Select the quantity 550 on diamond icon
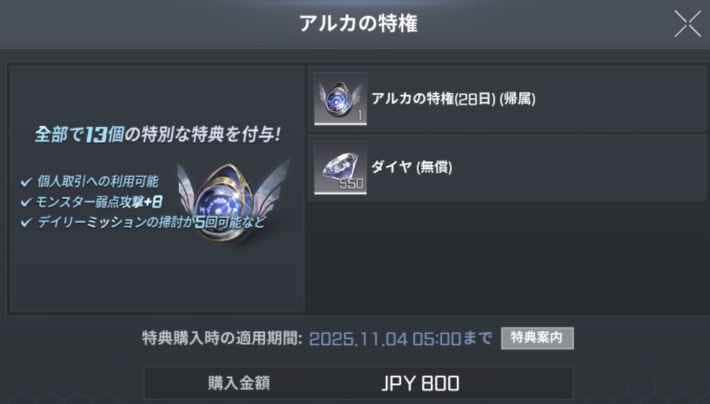This screenshot has width=710, height=404. point(351,184)
